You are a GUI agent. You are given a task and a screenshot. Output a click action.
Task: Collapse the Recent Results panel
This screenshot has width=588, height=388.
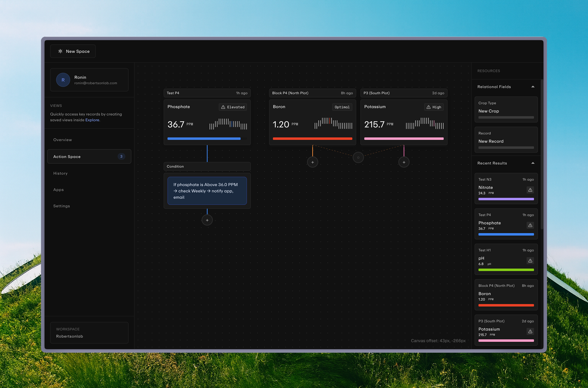[533, 163]
